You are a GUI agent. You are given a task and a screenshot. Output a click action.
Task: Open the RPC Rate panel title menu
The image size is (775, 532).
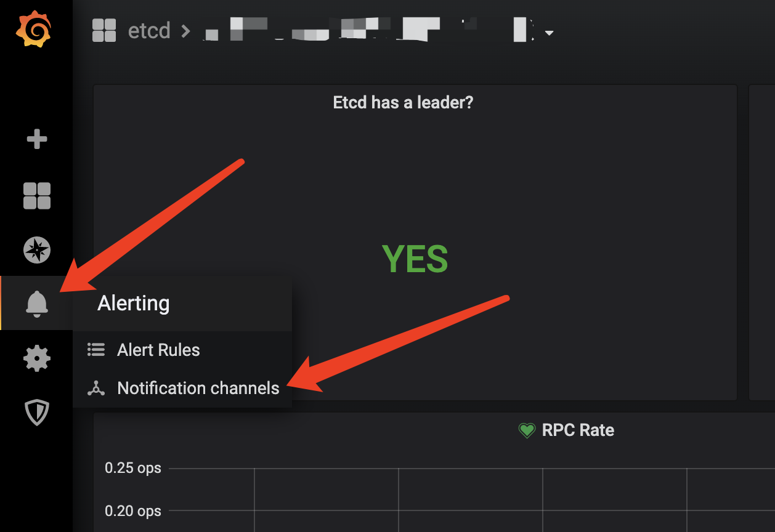click(x=578, y=430)
